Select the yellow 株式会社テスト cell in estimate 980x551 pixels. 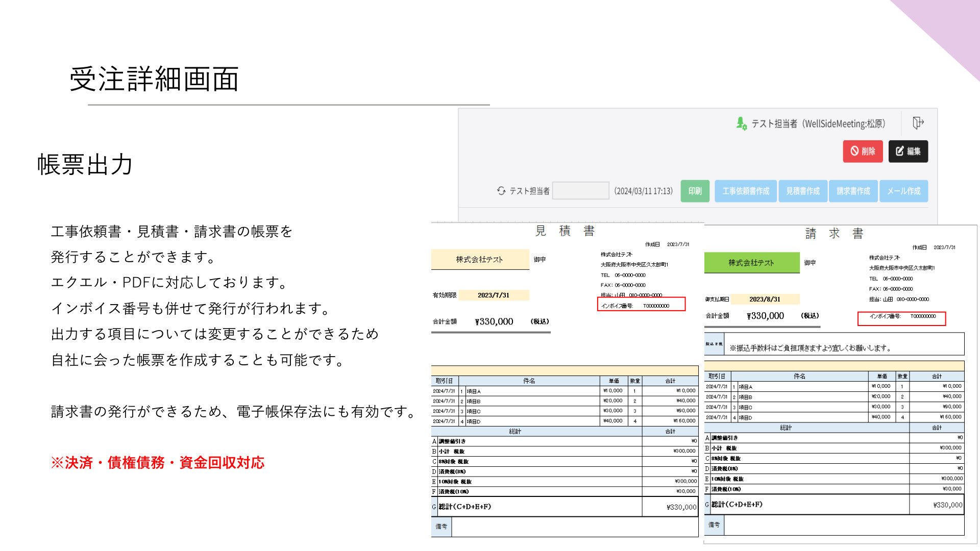pyautogui.click(x=480, y=260)
